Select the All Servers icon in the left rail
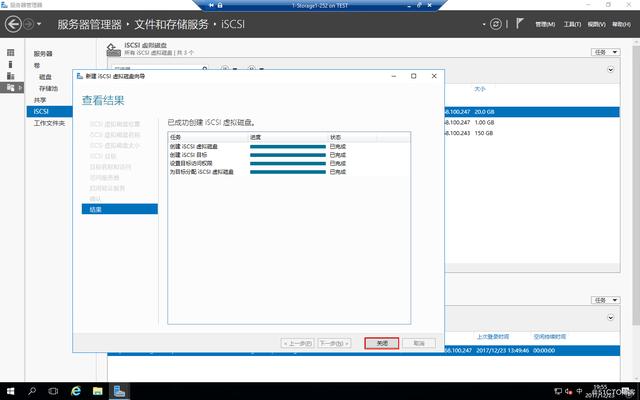This screenshot has width=640, height=400. (11, 76)
